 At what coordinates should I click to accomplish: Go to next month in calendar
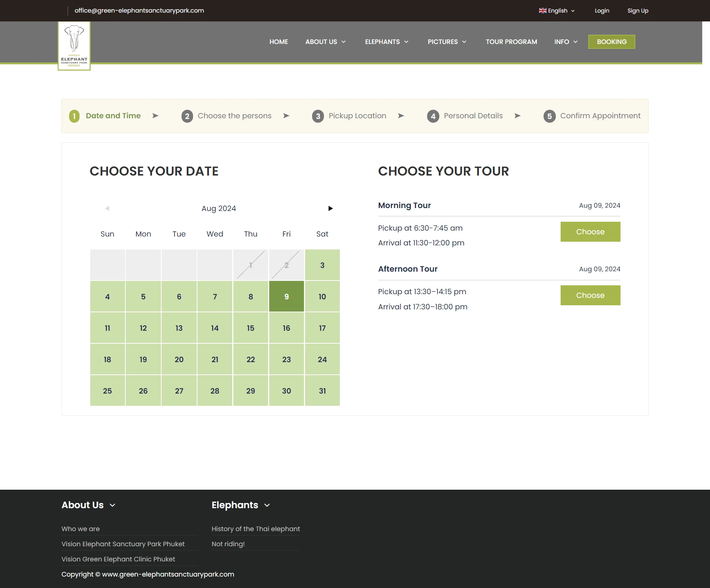tap(330, 208)
